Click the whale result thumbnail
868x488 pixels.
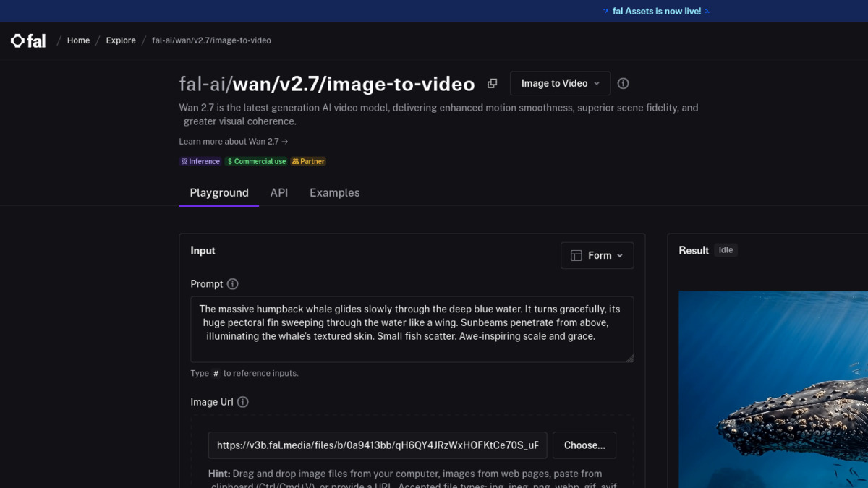coord(773,389)
